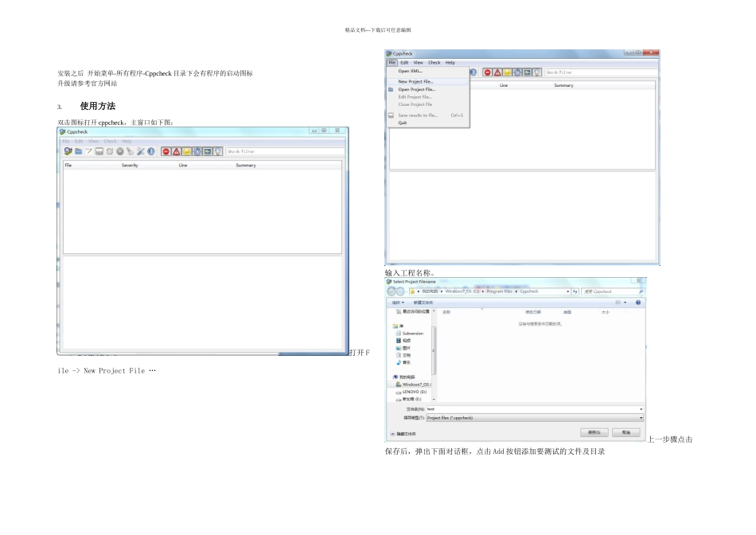This screenshot has height=535, width=756.
Task: Open file type dropdown Project files (*.cppcheck)
Action: click(x=535, y=418)
